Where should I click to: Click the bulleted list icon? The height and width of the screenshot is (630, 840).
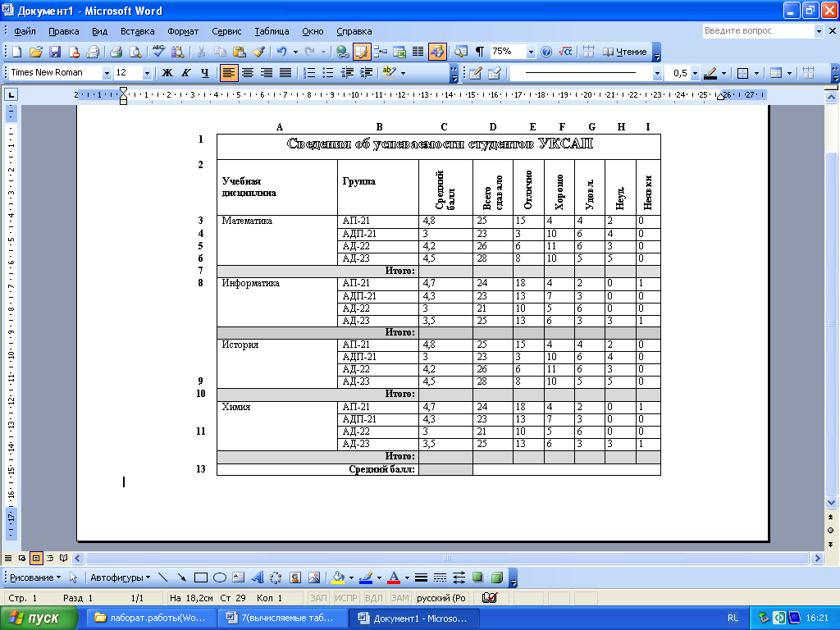[x=328, y=73]
